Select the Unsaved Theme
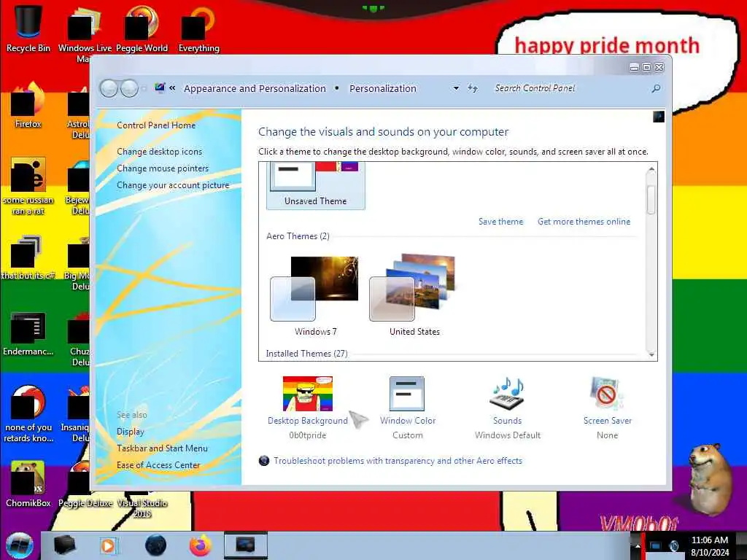This screenshot has height=560, width=747. click(x=315, y=185)
